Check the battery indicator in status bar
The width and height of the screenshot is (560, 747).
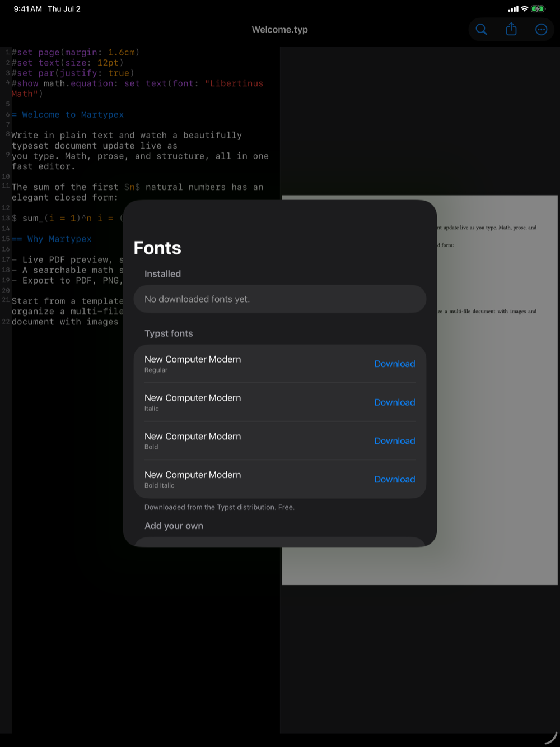[538, 9]
